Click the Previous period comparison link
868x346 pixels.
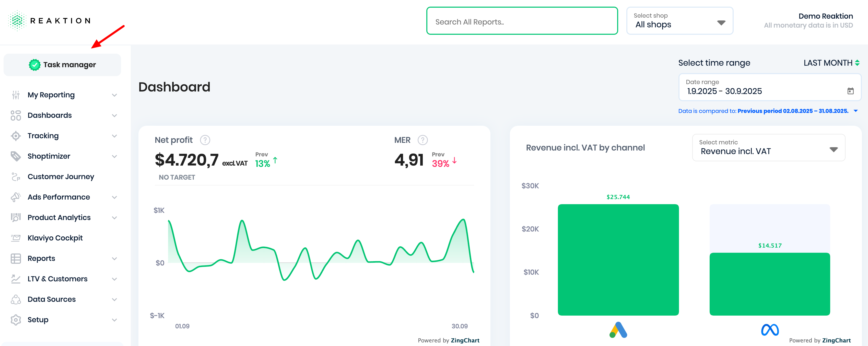click(793, 111)
